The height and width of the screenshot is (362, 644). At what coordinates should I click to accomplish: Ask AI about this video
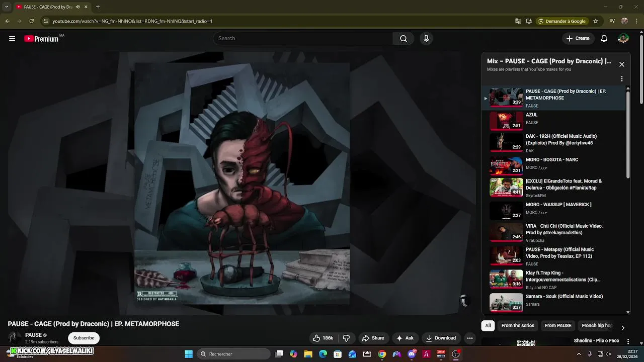tap(405, 338)
